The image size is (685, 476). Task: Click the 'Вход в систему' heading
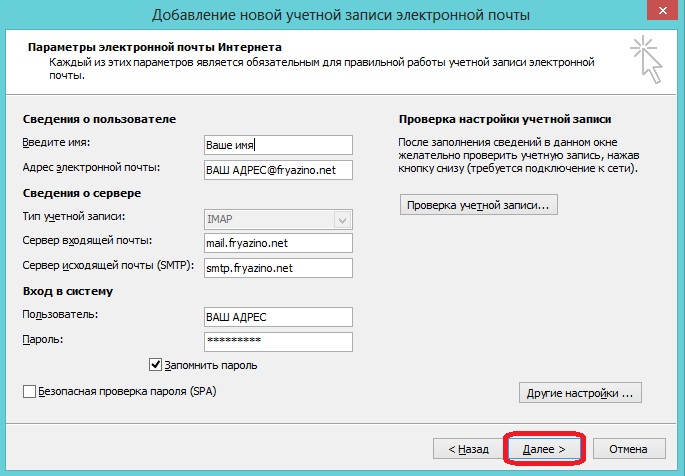(x=68, y=291)
